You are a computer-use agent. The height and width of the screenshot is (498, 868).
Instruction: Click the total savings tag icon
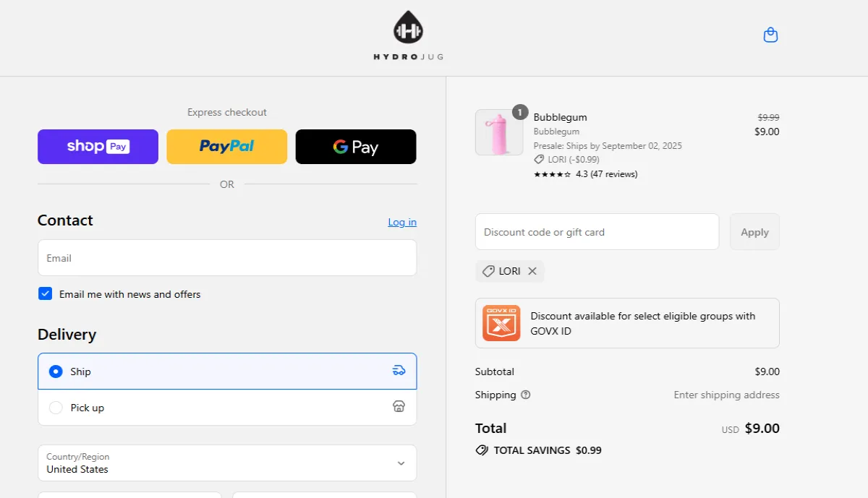tap(482, 450)
